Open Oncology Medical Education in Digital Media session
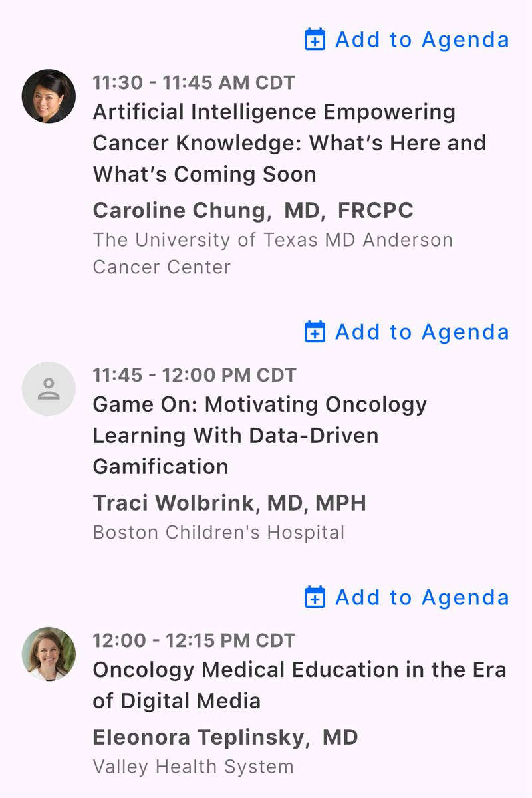 [300, 685]
